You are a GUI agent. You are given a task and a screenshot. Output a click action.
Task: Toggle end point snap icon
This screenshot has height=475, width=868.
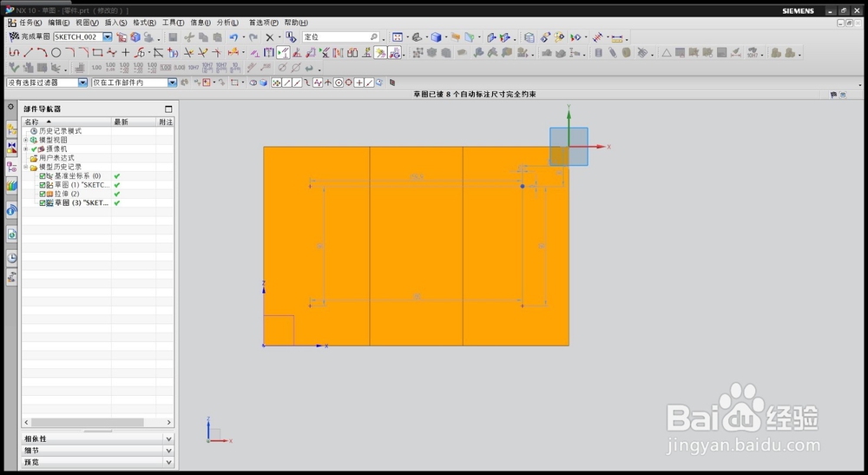[287, 82]
